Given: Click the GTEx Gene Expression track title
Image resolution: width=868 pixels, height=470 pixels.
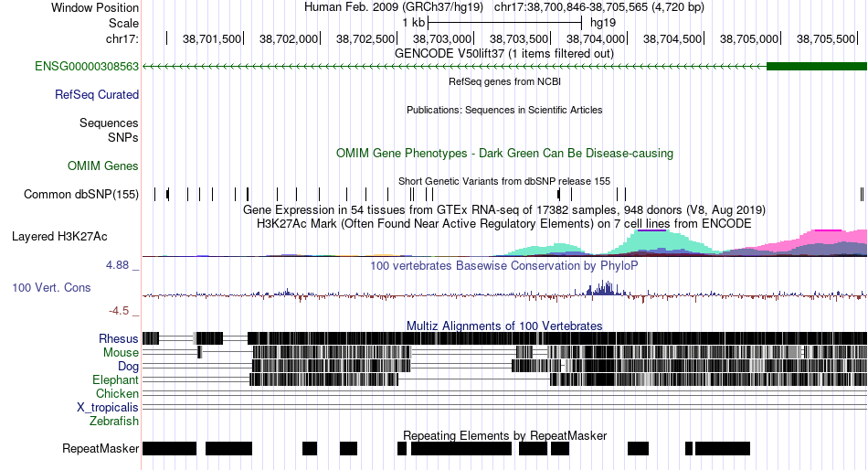Looking at the screenshot, I should pos(504,210).
